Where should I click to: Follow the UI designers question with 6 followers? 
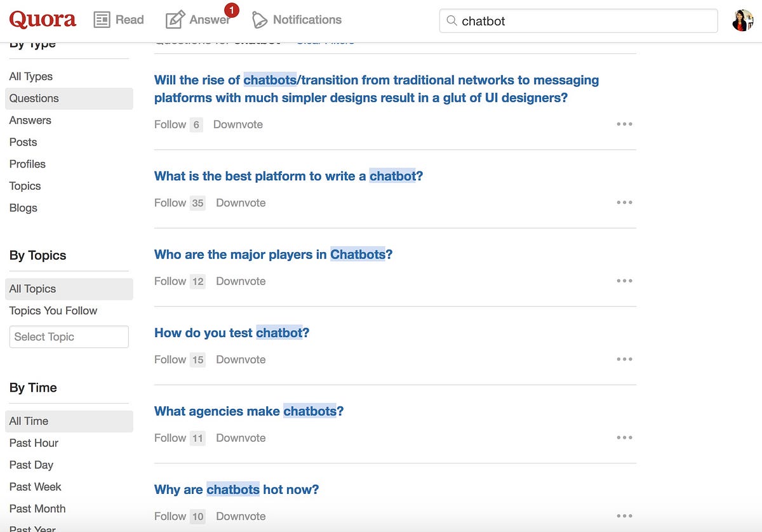tap(178, 124)
